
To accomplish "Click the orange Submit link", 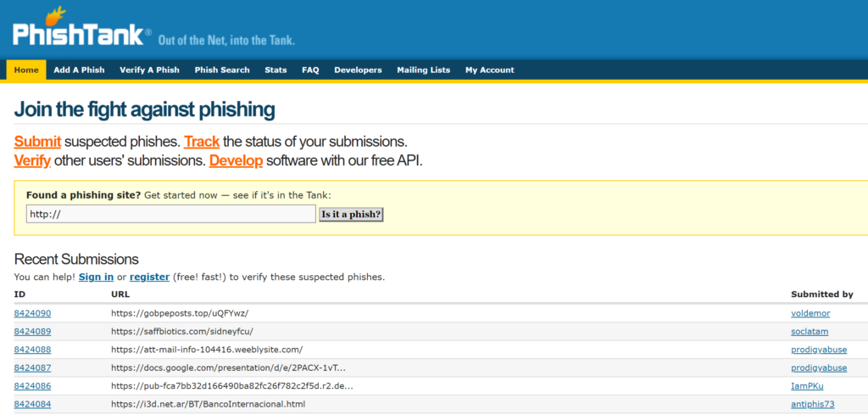I will [37, 141].
